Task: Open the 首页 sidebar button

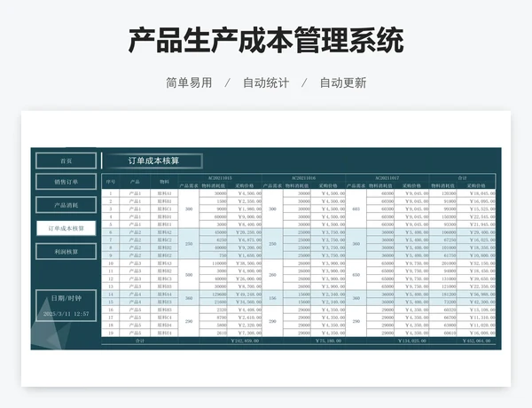Action: click(66, 161)
